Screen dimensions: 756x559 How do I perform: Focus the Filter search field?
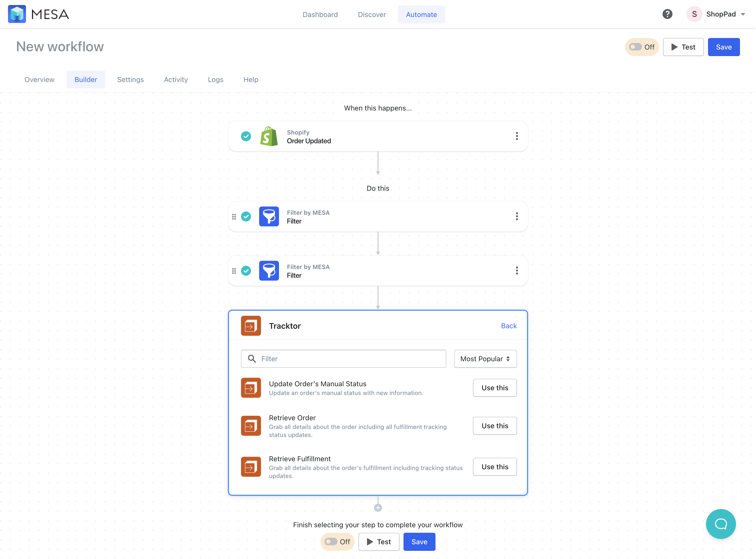(343, 359)
